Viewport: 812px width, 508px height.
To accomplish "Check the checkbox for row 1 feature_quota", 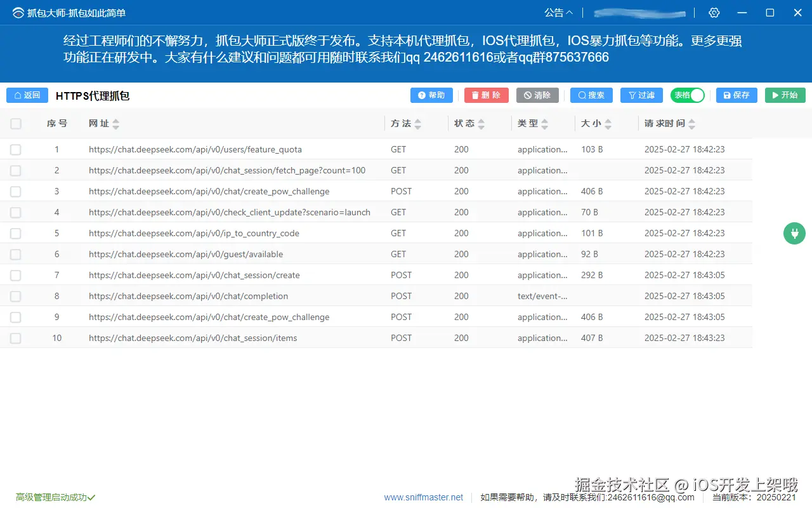I will (x=16, y=150).
